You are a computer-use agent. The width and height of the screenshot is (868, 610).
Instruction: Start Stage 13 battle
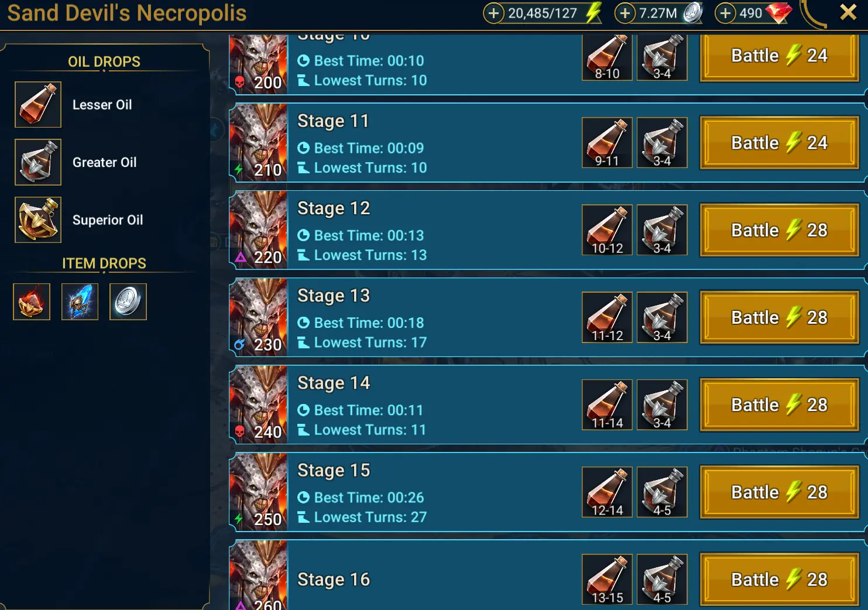tap(779, 317)
